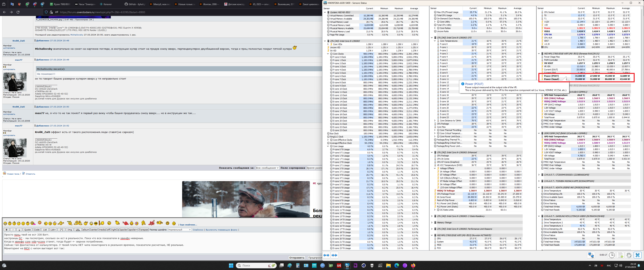Click the Еще смайлики link
Screen dimensions: 644x270
click(x=188, y=225)
